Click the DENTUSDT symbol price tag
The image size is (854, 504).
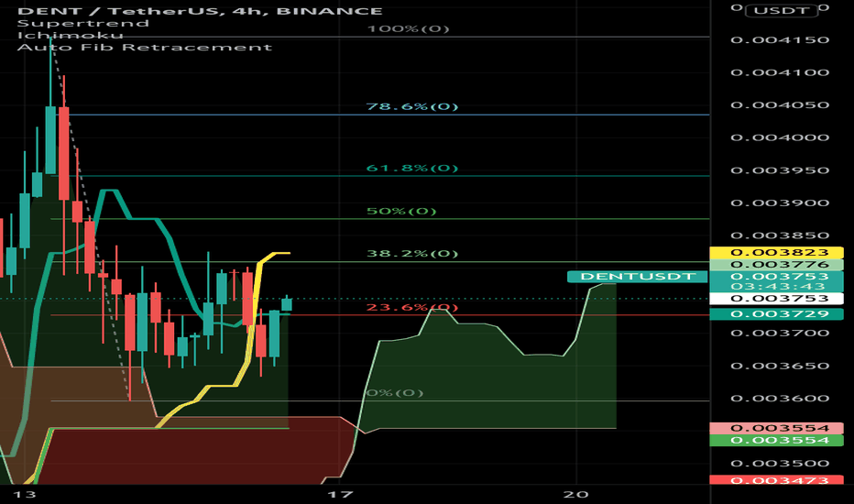(637, 276)
